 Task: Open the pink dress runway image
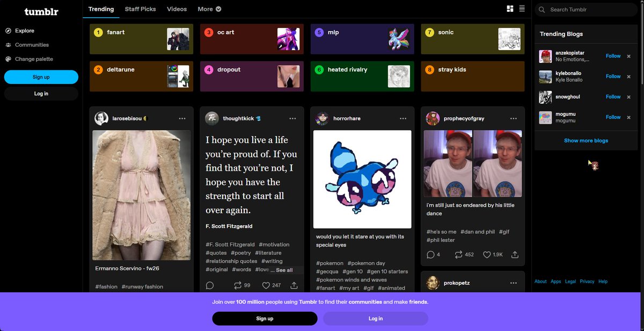[141, 195]
